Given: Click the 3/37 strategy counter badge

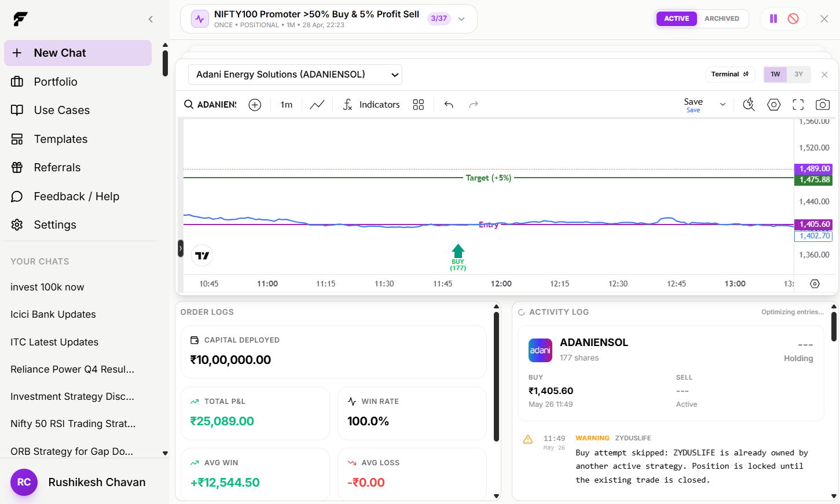Looking at the screenshot, I should tap(439, 19).
